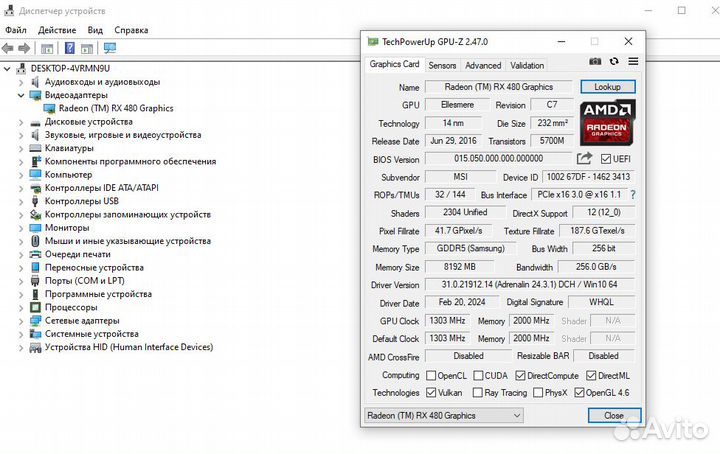Select the Radeon (TM) RX 480 Graphics device icon

point(49,108)
